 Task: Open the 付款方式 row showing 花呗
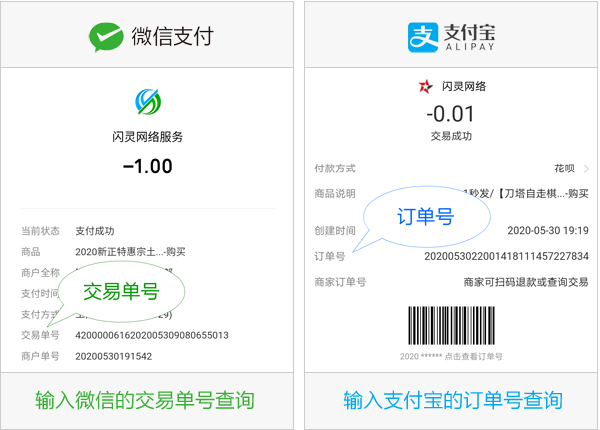click(x=451, y=168)
